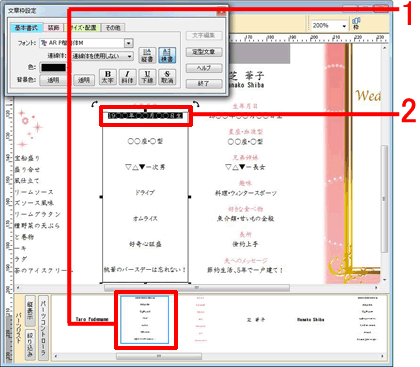Select the 芝 華子 name part thumbnail

tap(256, 319)
